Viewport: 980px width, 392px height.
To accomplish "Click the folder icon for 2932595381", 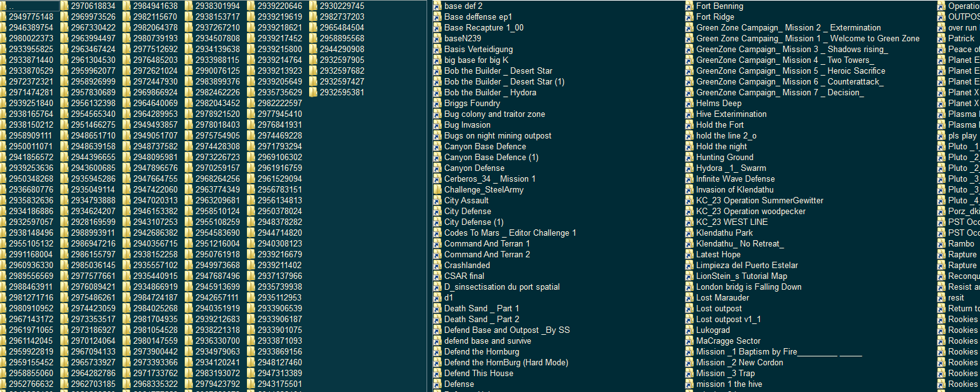I will pos(314,92).
